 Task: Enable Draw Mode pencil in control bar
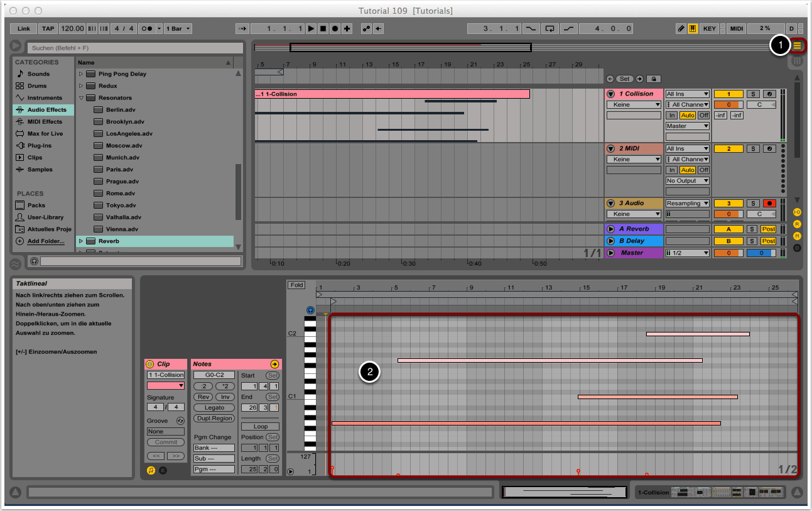tap(681, 28)
